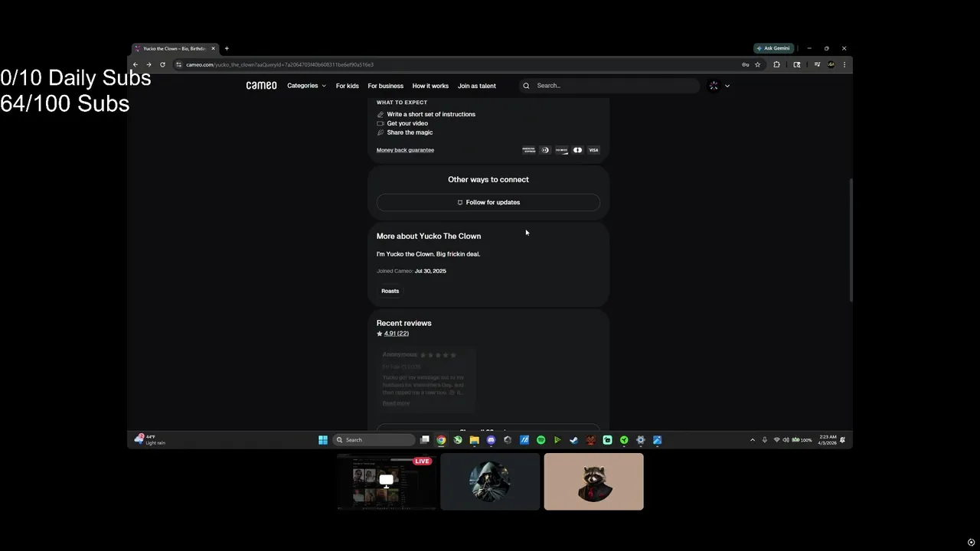This screenshot has width=980, height=551.
Task: Go back in Chrome
Action: coord(136,65)
